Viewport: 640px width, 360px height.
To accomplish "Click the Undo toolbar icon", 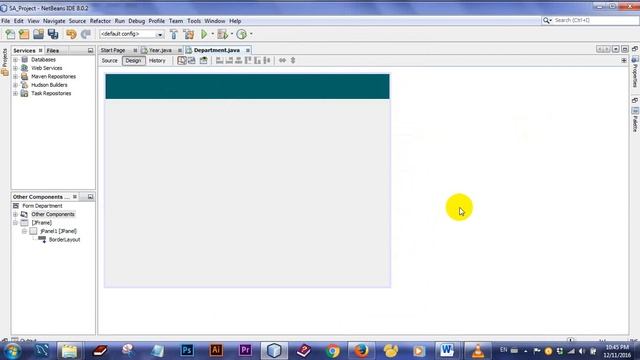I will 71,34.
